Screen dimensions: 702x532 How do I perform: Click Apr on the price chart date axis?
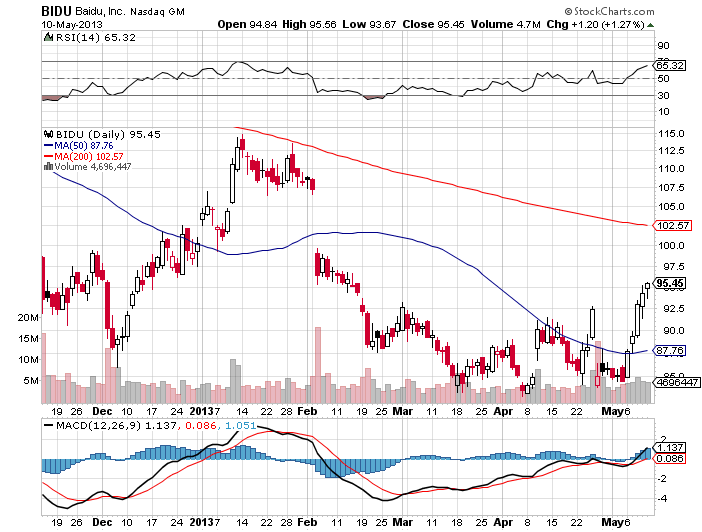tap(503, 411)
